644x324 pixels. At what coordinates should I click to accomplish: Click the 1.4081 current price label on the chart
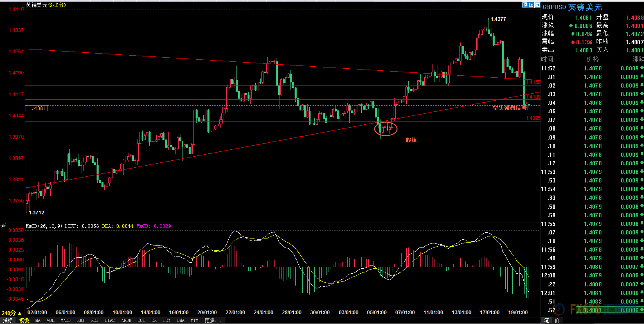[x=37, y=108]
